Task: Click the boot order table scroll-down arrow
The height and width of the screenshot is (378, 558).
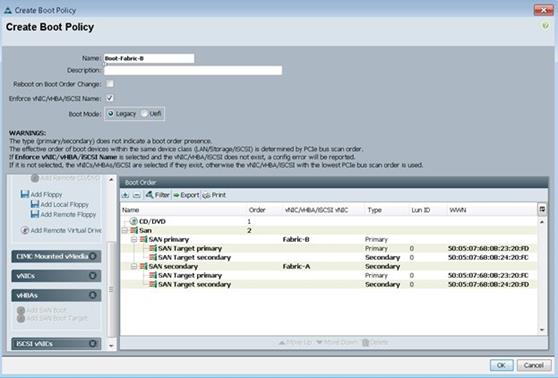Action: point(542,330)
